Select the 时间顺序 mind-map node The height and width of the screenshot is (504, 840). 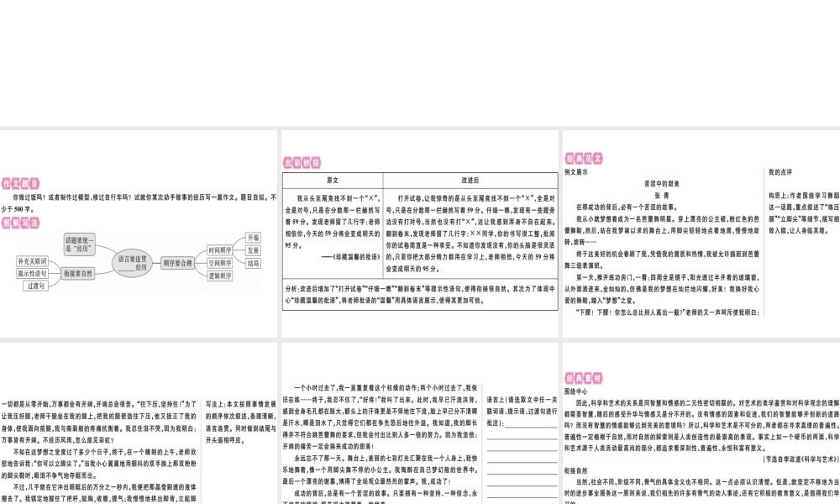tap(219, 250)
